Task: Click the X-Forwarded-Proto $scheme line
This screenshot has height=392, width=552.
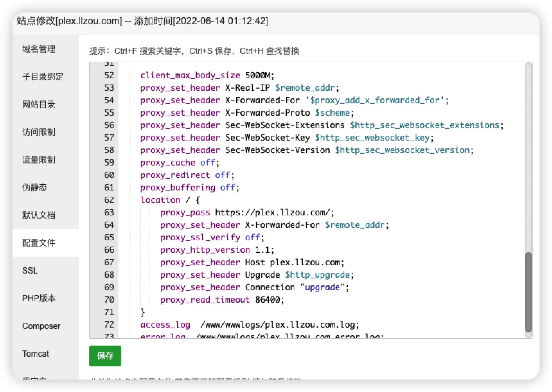Action: (x=247, y=113)
